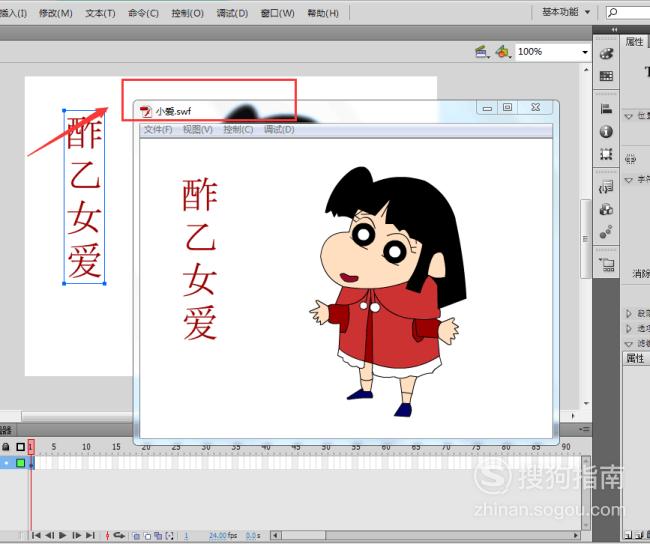
Task: Switch to the 属性 Properties tab
Action: (634, 42)
